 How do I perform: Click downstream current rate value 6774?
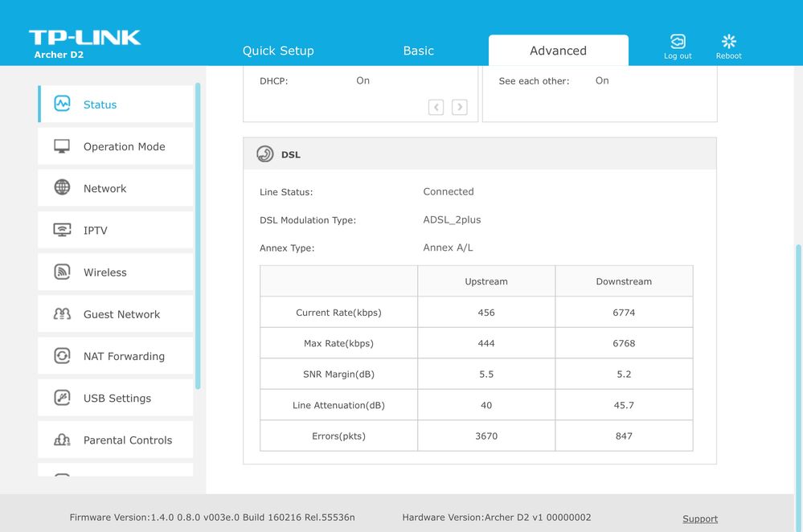624,313
